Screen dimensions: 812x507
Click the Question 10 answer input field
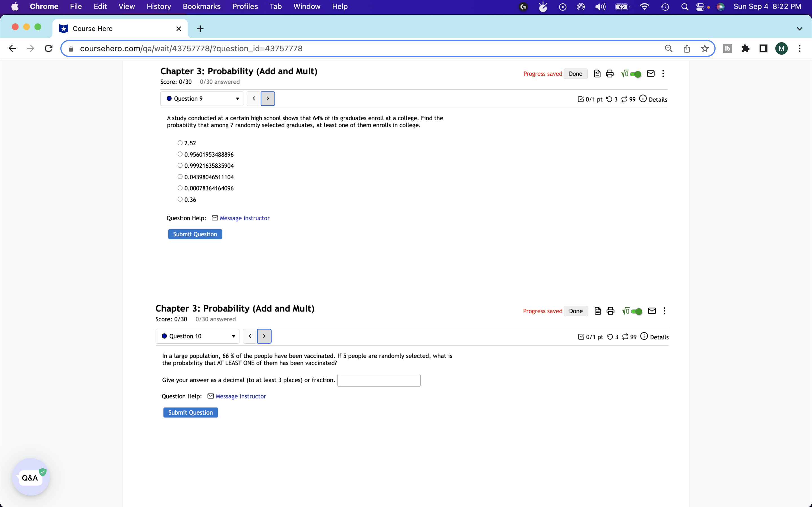[378, 380]
